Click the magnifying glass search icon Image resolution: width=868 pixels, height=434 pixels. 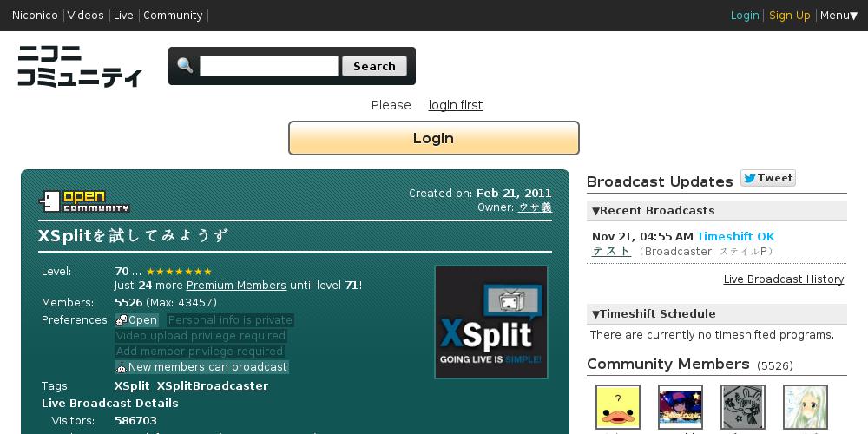[186, 66]
